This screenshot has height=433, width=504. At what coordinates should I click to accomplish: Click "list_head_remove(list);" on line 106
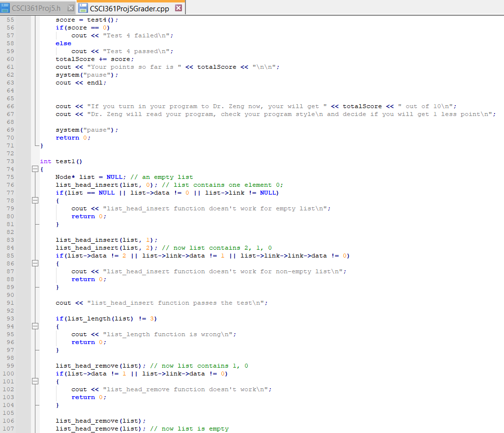[101, 421]
